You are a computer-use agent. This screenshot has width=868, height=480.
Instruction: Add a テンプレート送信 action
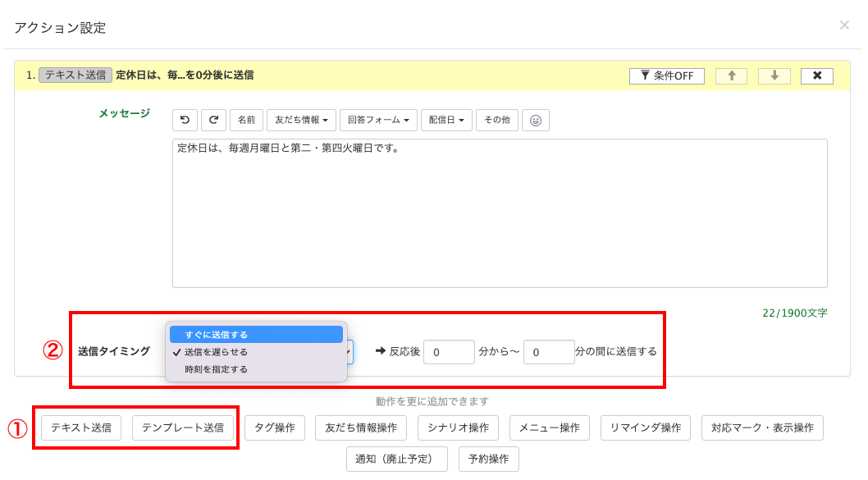point(182,427)
